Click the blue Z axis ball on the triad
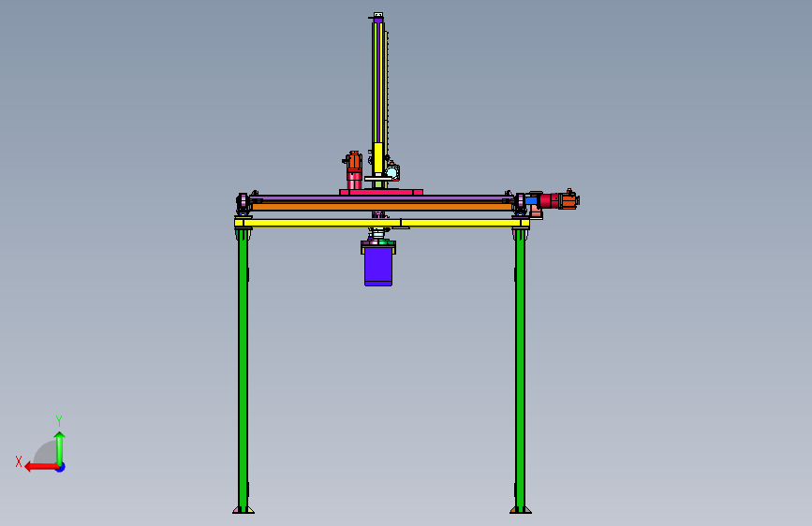 (61, 467)
